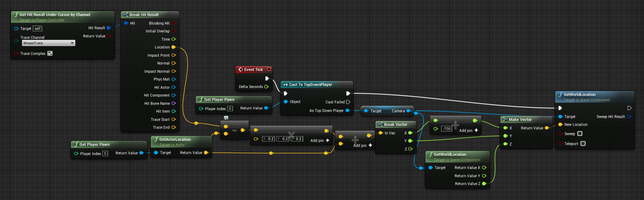Viewport: 644px width, 200px height.
Task: Click the Hit Component output pin
Action: 174,95
